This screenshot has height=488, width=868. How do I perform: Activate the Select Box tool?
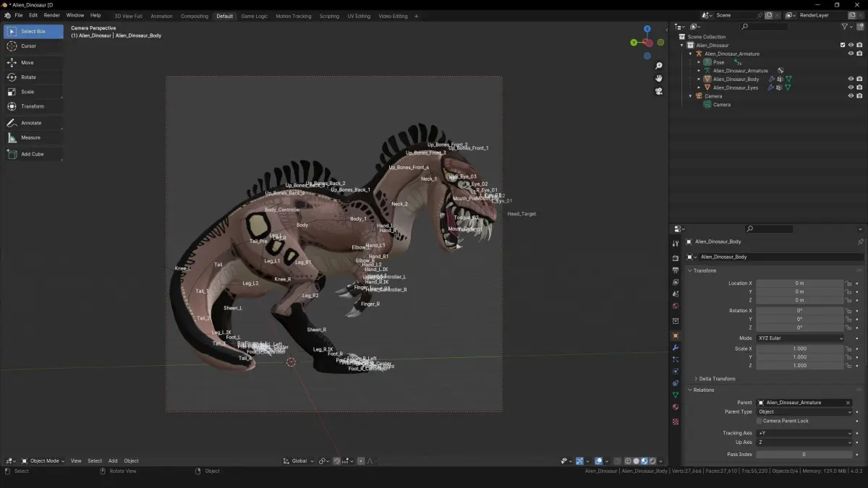33,31
